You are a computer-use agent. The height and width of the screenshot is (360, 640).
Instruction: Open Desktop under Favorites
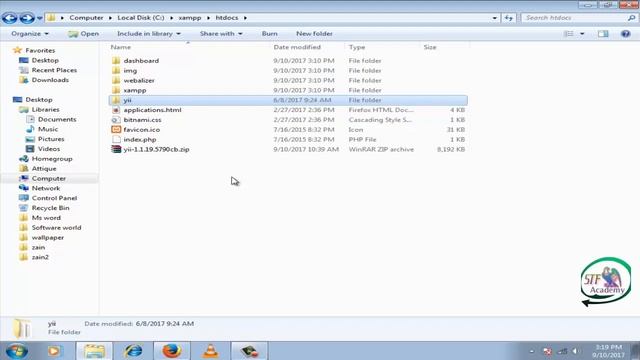coord(45,60)
